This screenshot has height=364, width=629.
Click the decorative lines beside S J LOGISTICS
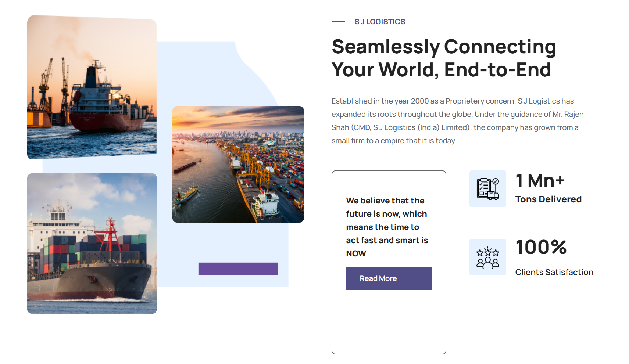(340, 22)
